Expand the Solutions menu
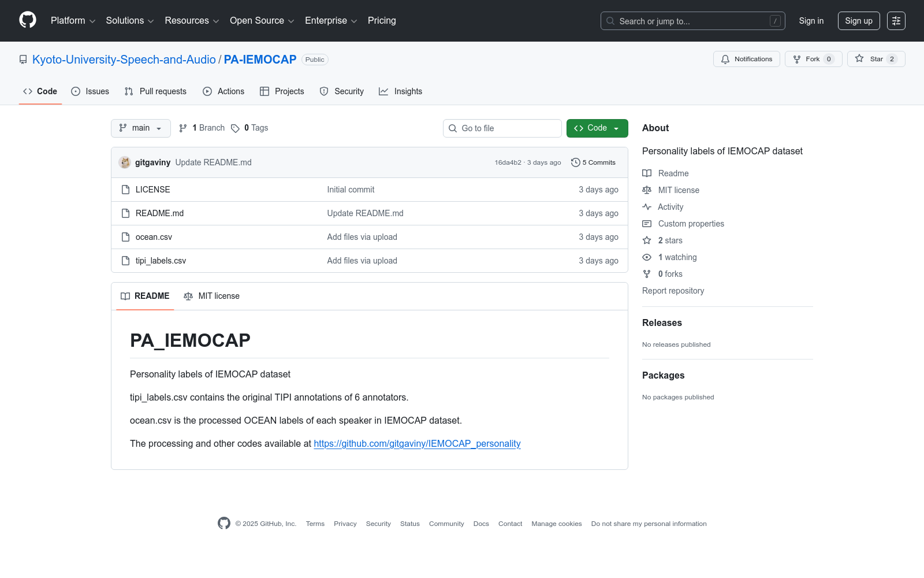Viewport: 924px width, 578px height. 130,21
